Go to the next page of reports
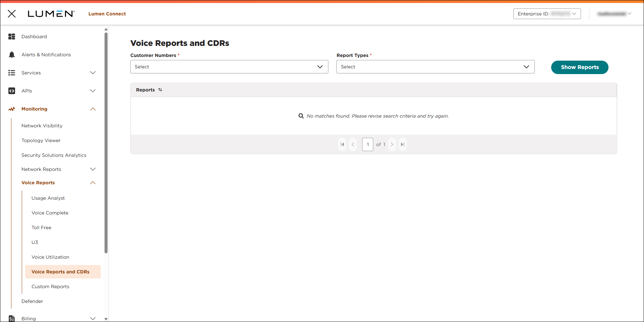 click(x=392, y=144)
